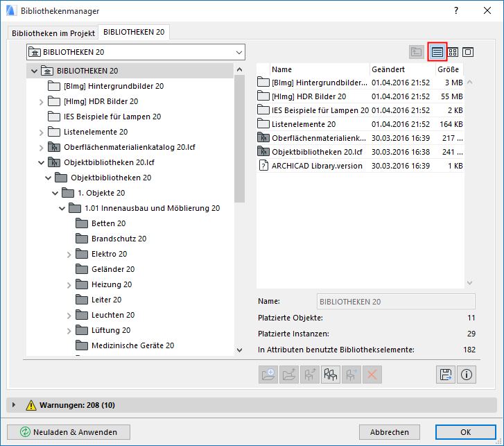Collapse the Objektbibliotheken 20.lcf tree node
This screenshot has height=446, width=504.
click(41, 163)
